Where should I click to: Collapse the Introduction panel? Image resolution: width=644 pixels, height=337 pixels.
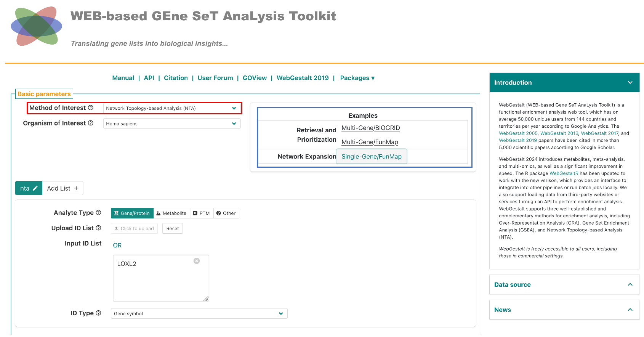564,83
